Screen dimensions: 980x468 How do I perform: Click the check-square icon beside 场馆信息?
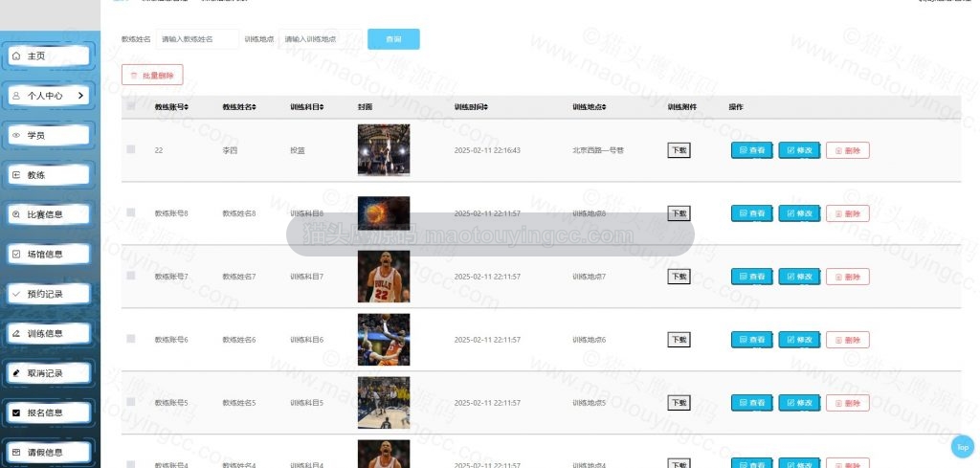click(x=16, y=254)
